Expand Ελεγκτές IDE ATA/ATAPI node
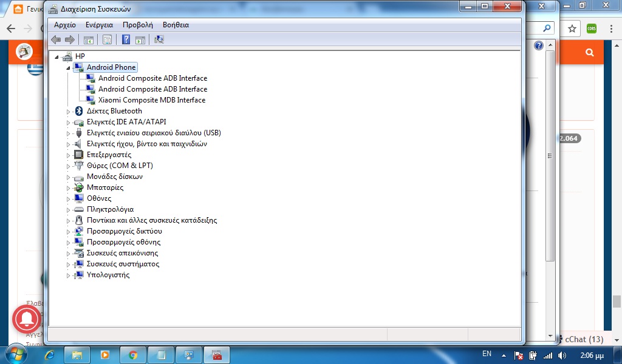 click(68, 123)
